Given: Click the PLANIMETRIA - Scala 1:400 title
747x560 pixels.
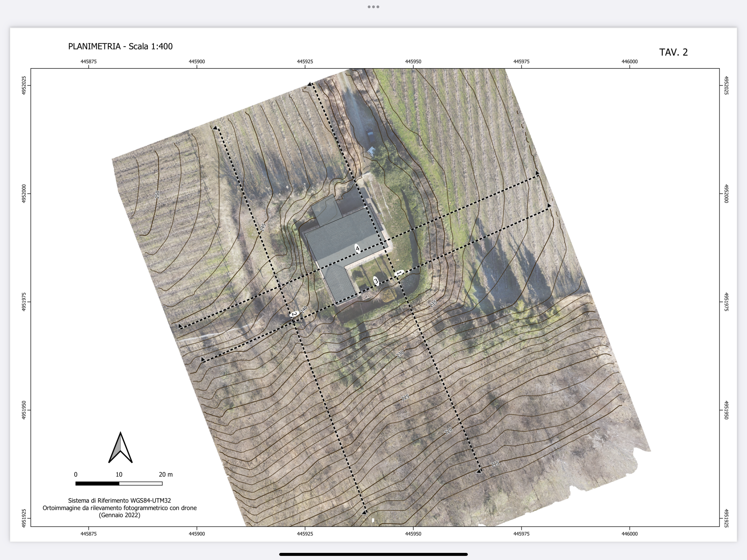Looking at the screenshot, I should click(x=120, y=46).
